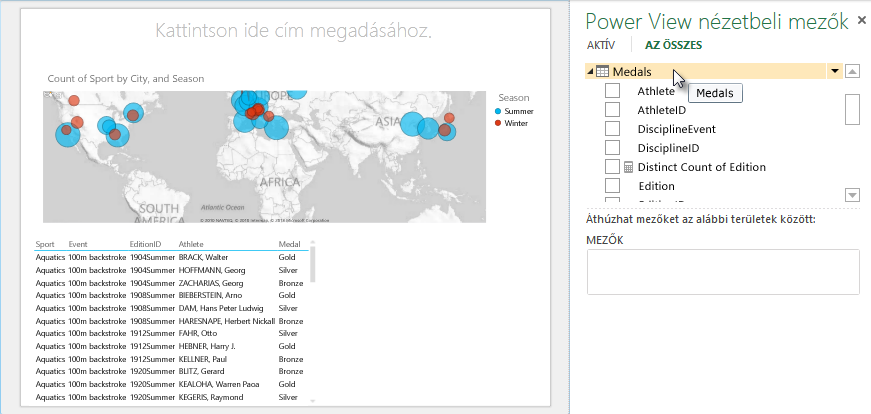Check the DisciplineID field checkbox
The width and height of the screenshot is (871, 414).
pos(612,147)
